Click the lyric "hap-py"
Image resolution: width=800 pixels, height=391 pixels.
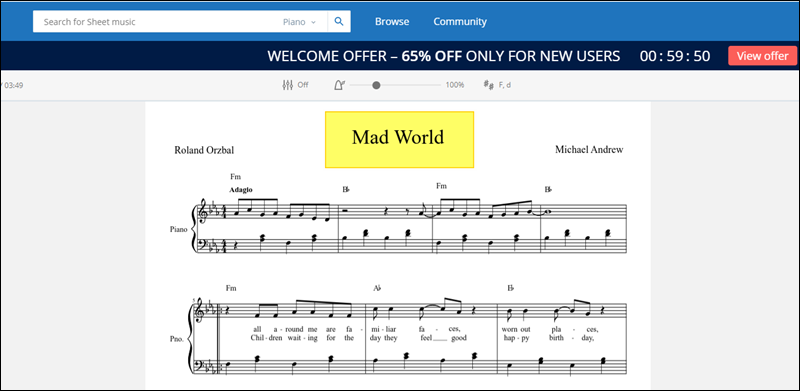[x=516, y=337]
